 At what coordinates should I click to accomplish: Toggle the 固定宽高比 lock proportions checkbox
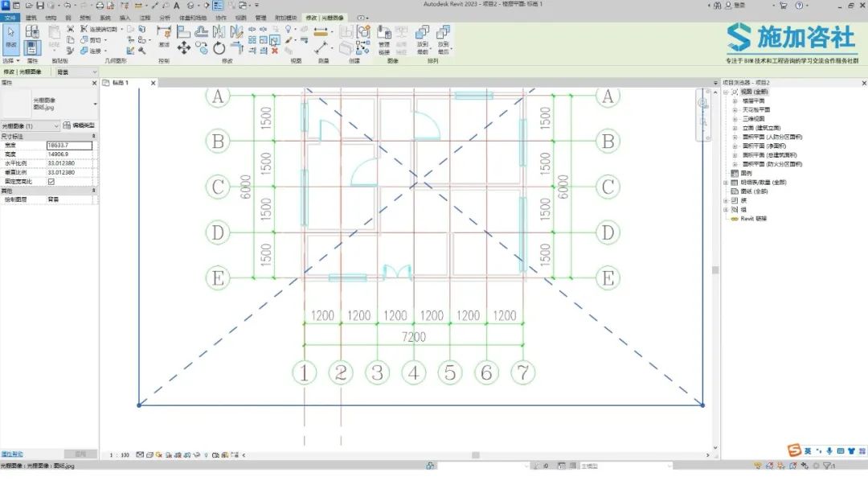pos(51,181)
